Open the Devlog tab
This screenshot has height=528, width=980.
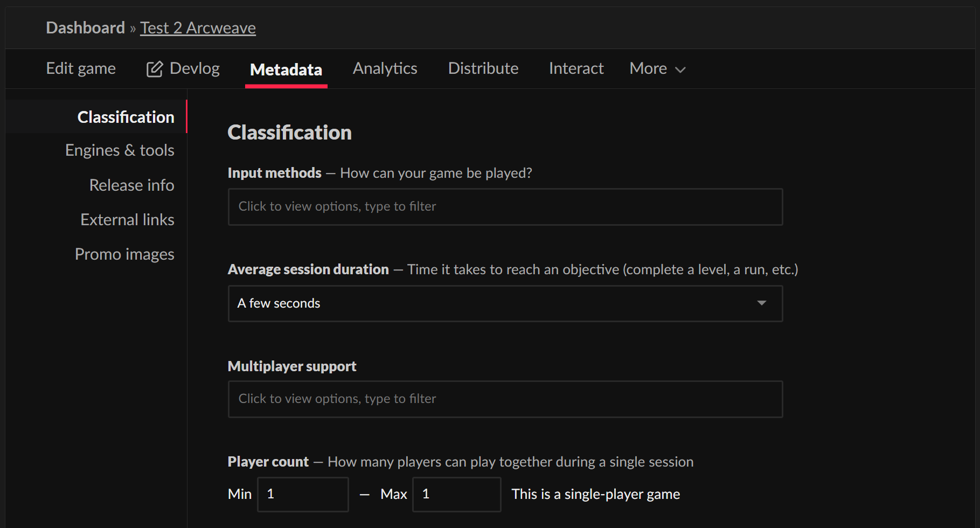tap(194, 68)
